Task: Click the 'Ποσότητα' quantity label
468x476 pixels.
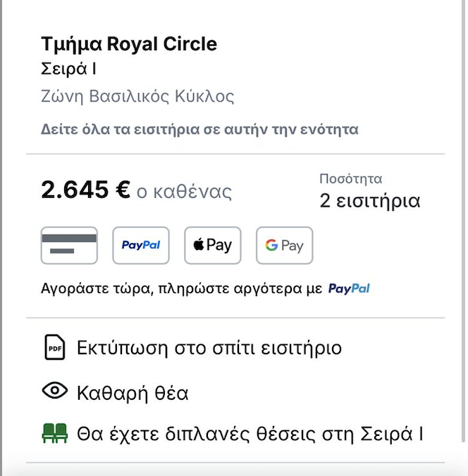Action: (x=350, y=179)
